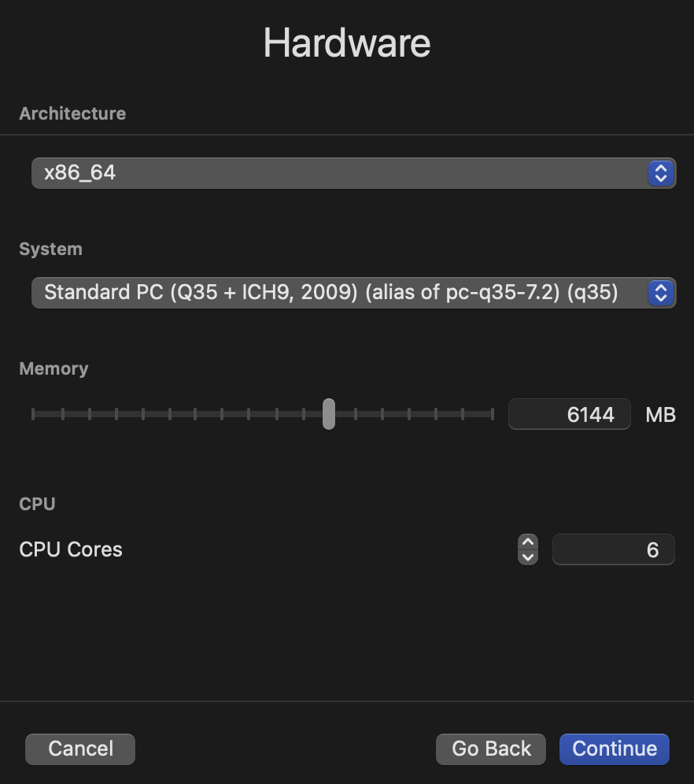Screen dimensions: 694x784
Task: Click the Memory section label
Action: [54, 368]
